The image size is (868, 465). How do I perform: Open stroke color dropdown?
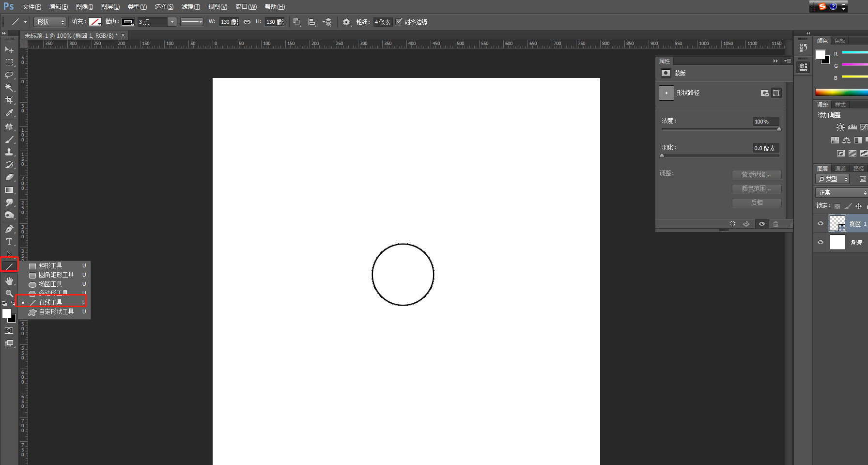tap(128, 22)
